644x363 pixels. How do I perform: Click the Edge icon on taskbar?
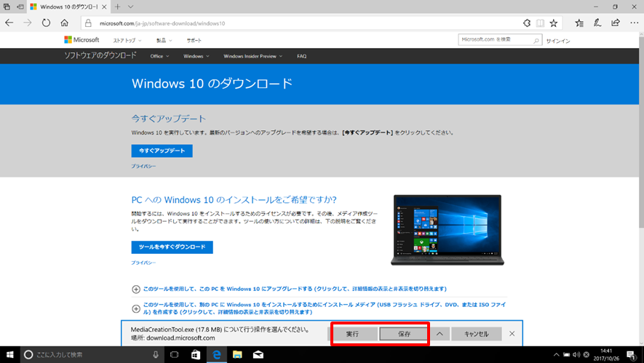pos(216,354)
